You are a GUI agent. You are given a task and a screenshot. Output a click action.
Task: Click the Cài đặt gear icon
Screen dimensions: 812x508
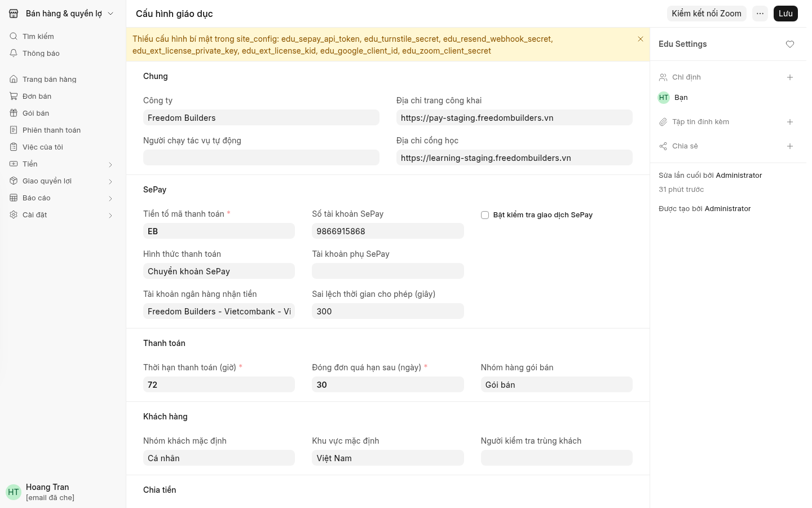click(x=14, y=214)
